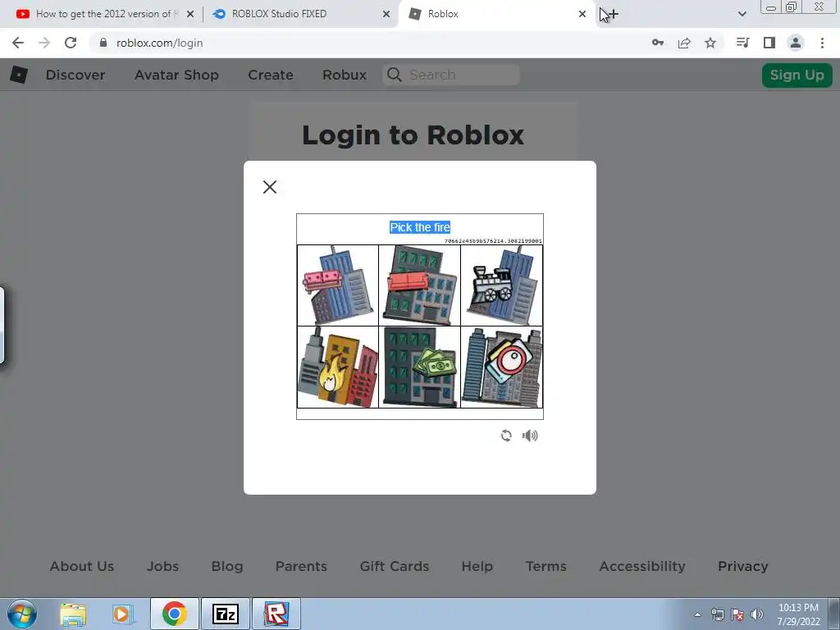Click the network tray icon
The height and width of the screenshot is (630, 840).
717,614
